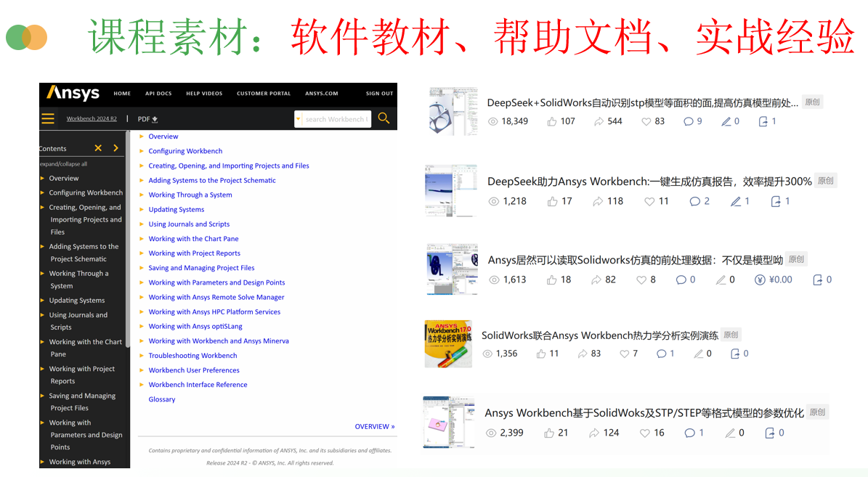
Task: Click like icon showing 18
Action: tap(552, 280)
